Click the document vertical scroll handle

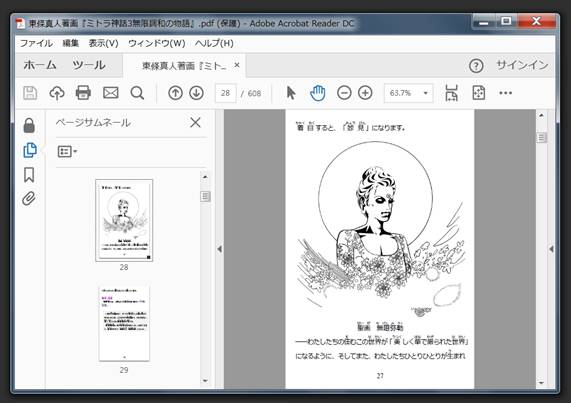click(542, 138)
